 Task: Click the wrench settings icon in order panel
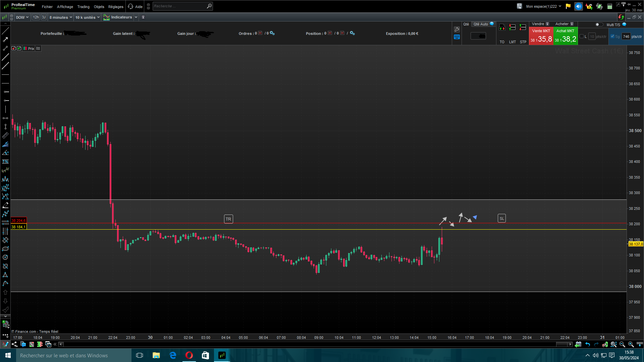(x=457, y=29)
